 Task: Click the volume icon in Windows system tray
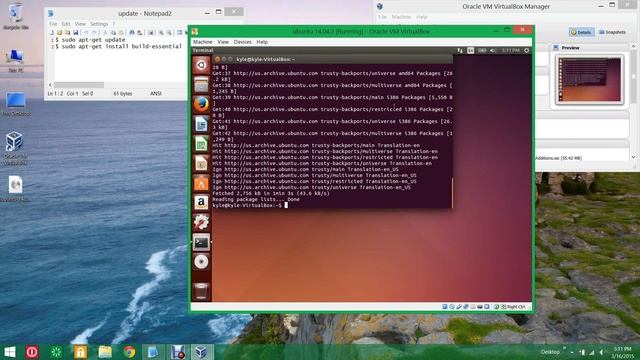(x=602, y=352)
